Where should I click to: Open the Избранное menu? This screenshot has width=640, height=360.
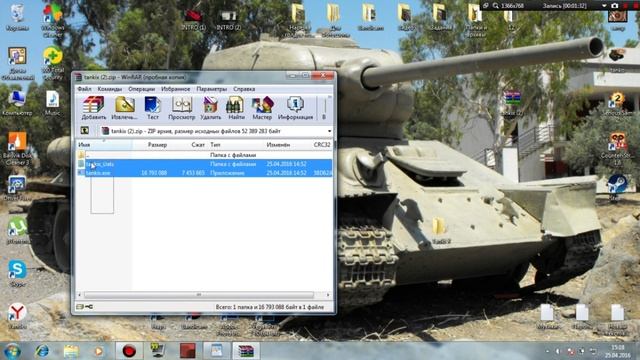176,89
